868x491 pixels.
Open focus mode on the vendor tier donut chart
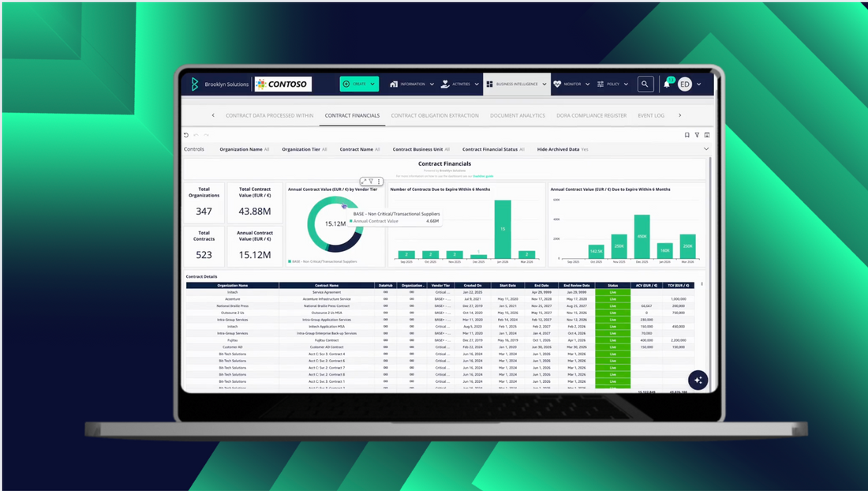[x=365, y=181]
